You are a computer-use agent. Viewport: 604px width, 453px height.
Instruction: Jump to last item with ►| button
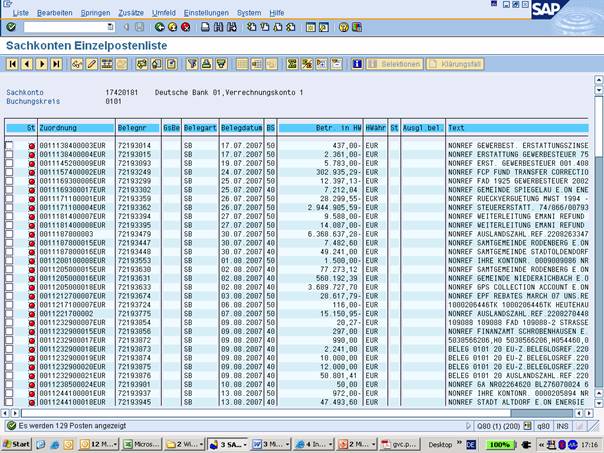pyautogui.click(x=56, y=64)
